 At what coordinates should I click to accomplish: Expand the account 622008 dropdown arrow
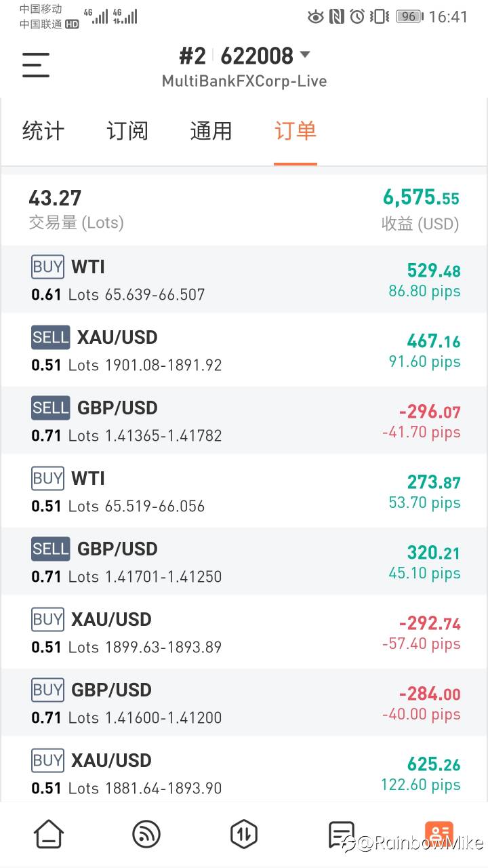tap(304, 55)
